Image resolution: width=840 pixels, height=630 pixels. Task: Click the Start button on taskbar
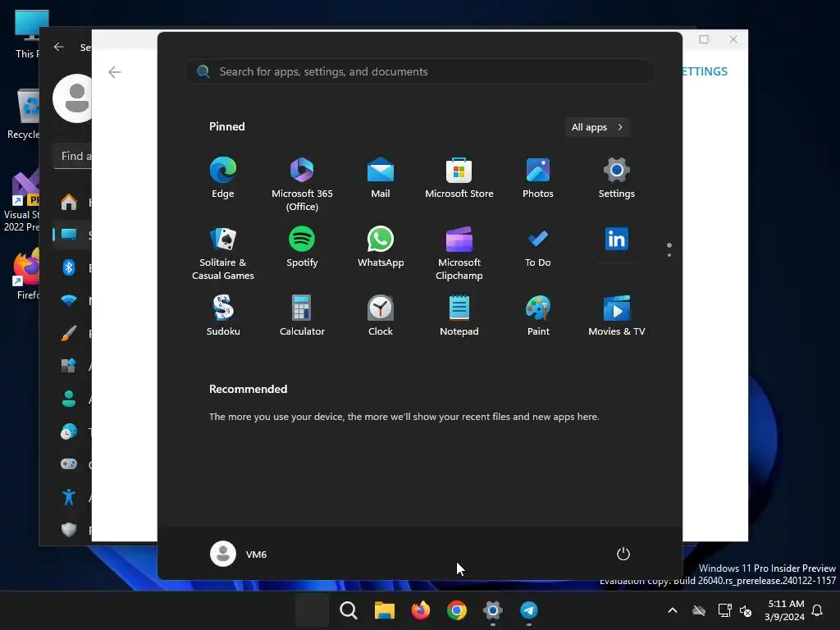click(313, 610)
